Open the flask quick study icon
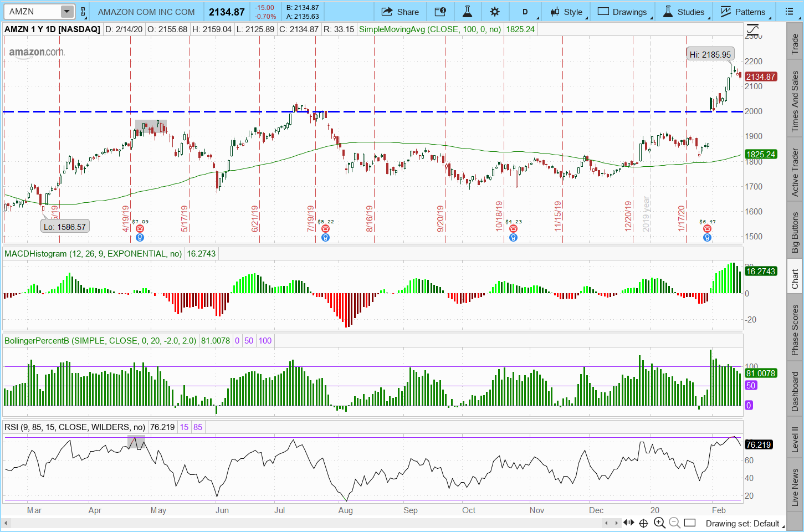804x532 pixels. 467,12
